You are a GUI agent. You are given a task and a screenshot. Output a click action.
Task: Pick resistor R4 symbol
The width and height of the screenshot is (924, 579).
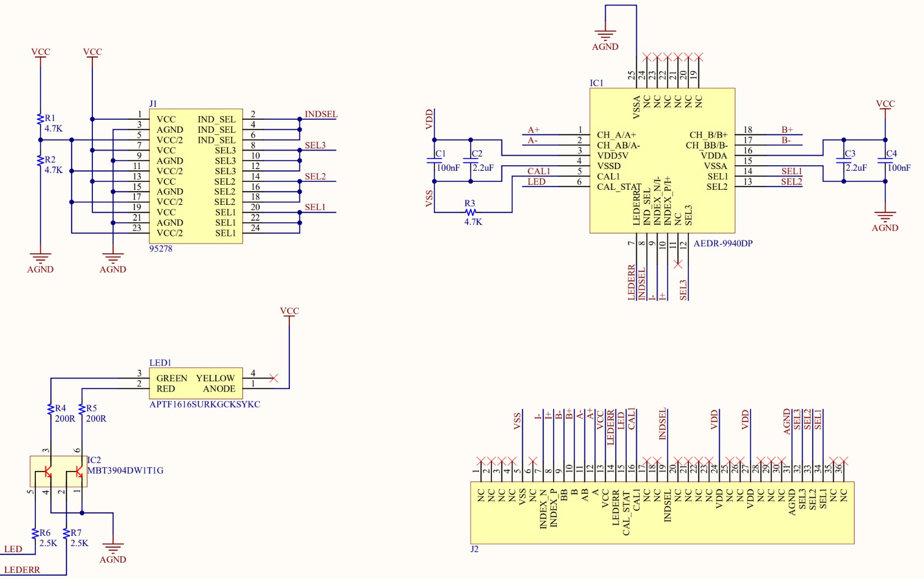point(51,409)
